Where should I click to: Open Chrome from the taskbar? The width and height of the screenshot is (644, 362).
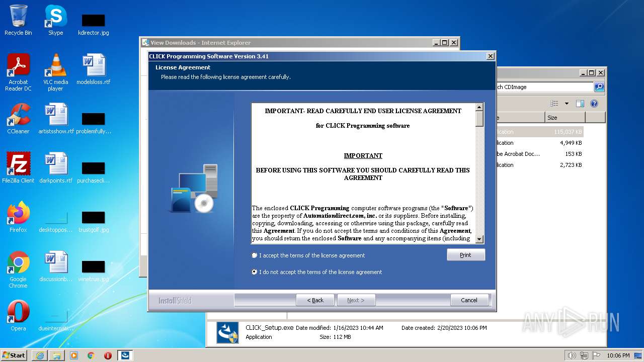(x=91, y=355)
